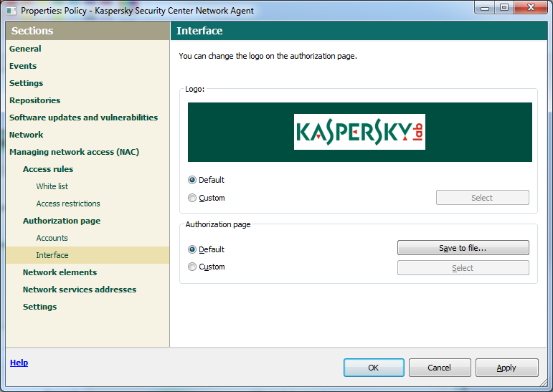Click Save to file... button
553x392 pixels.
pos(463,248)
